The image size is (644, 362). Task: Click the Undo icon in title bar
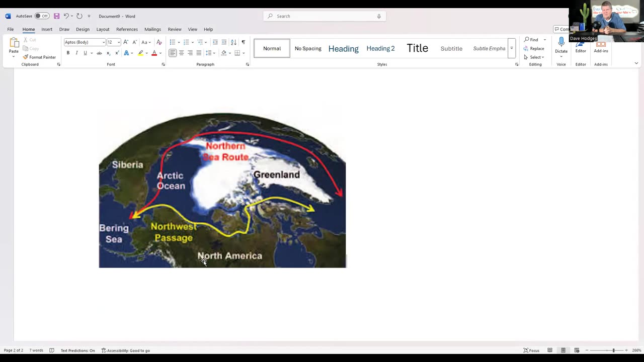pos(66,16)
